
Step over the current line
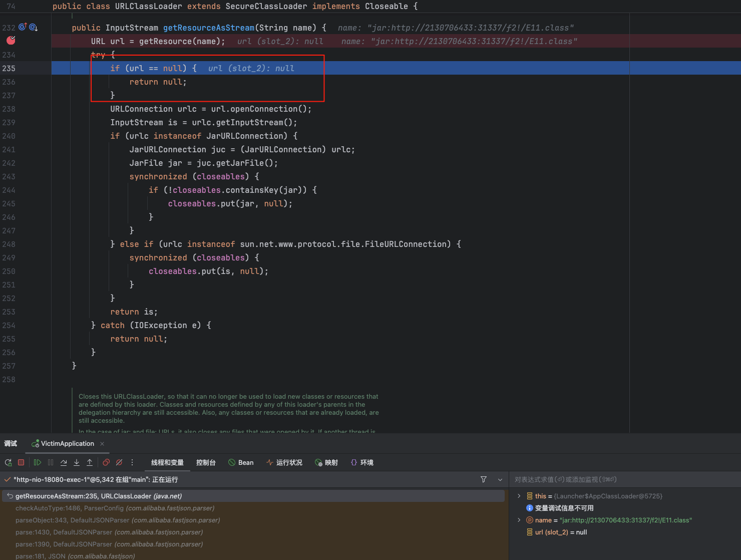pos(64,462)
